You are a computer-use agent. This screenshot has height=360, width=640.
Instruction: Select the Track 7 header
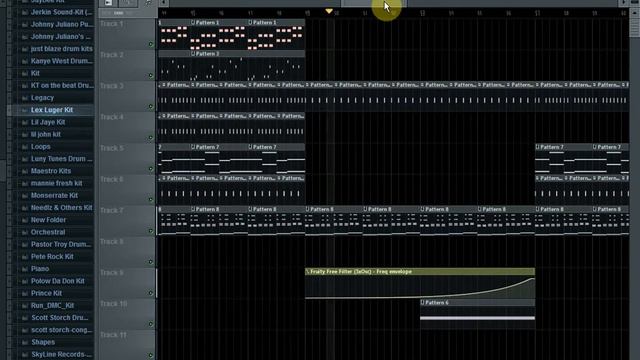coord(127,221)
